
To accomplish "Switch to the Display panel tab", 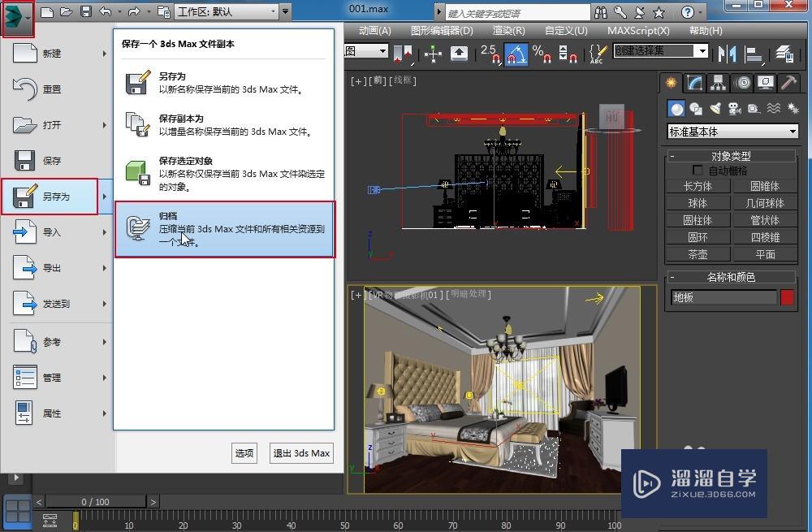I will 766,83.
